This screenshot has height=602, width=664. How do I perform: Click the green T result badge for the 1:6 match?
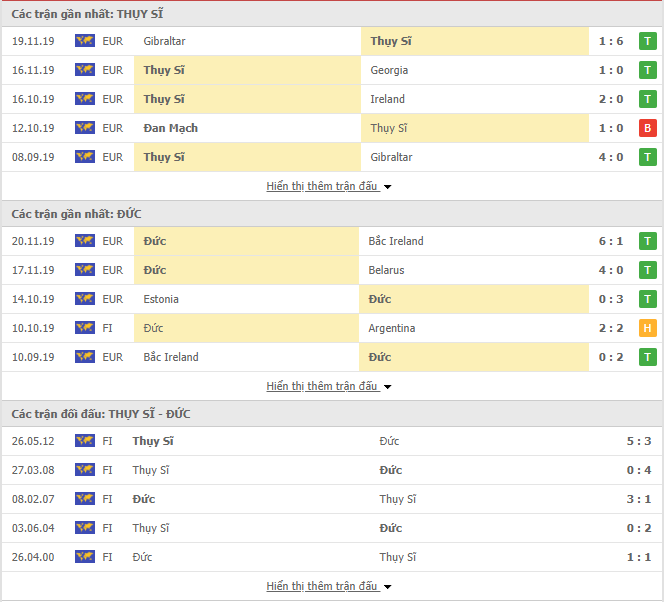[x=648, y=41]
